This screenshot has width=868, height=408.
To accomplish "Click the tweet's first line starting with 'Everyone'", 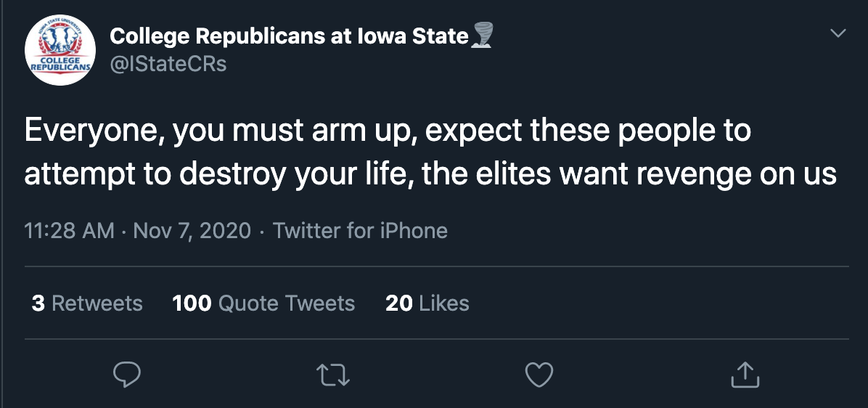I will (x=388, y=131).
